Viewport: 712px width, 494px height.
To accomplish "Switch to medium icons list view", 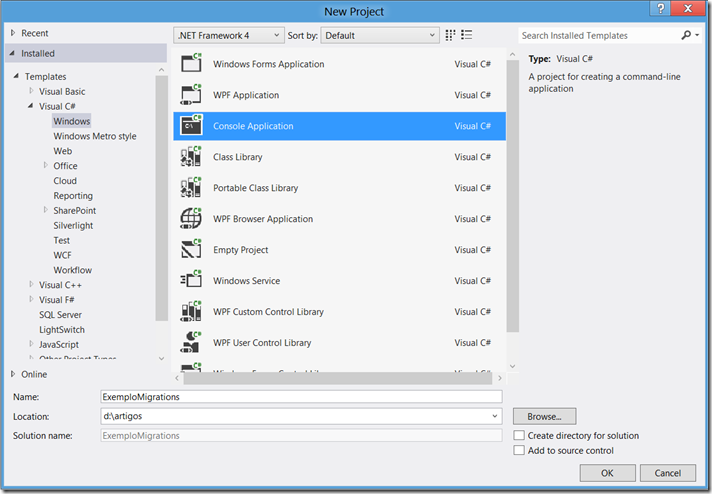I will coord(467,35).
